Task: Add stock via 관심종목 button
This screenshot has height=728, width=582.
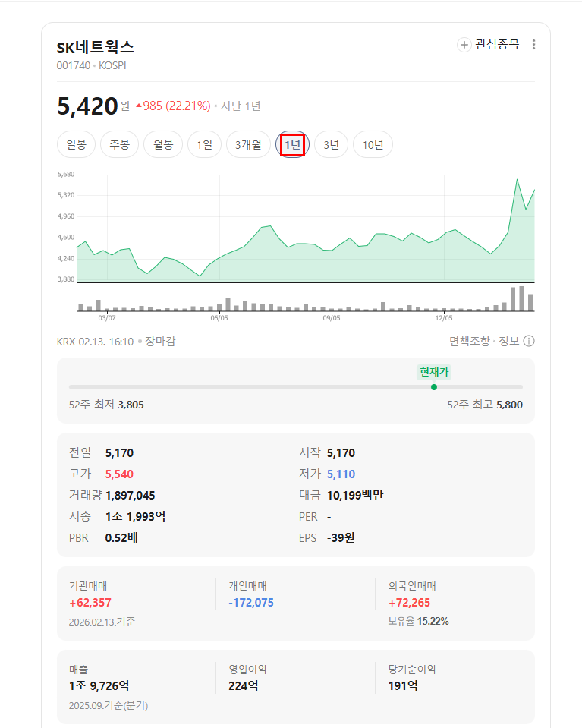Action: (x=488, y=45)
